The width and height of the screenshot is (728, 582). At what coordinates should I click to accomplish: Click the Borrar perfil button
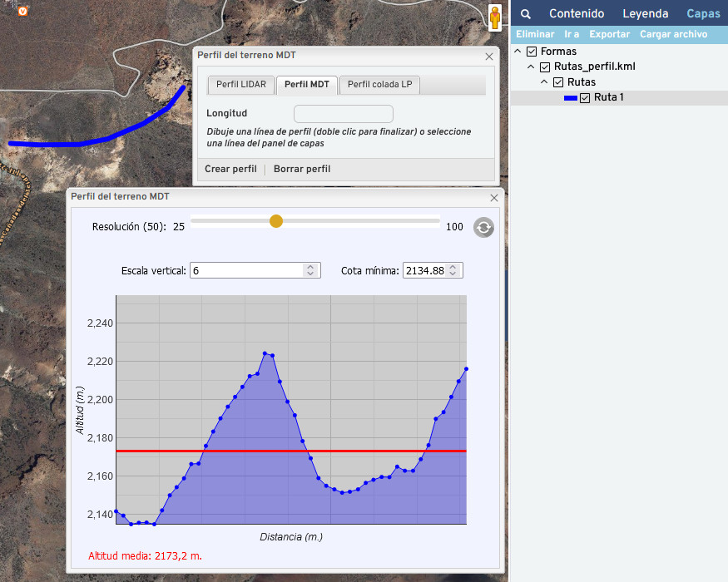point(302,169)
